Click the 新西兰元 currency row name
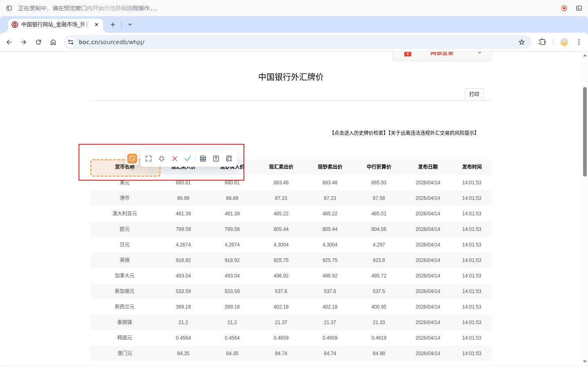Screen dimensions: 588x367 pyautogui.click(x=125, y=307)
